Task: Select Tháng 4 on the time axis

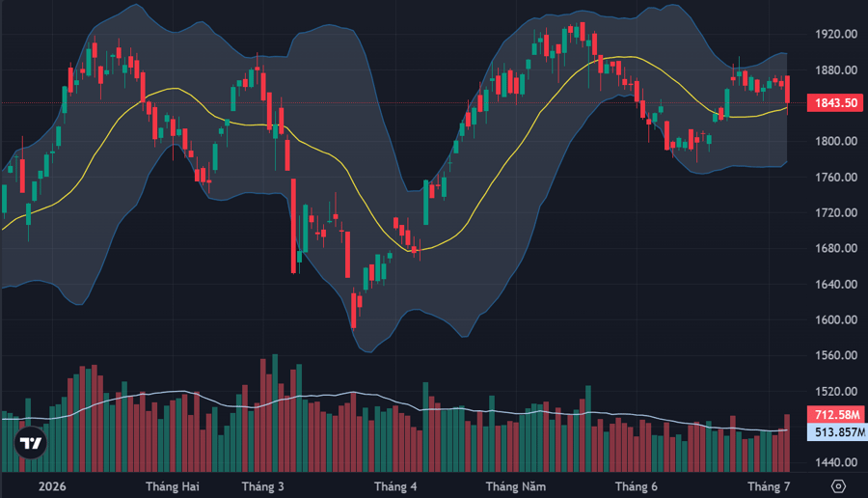Action: click(x=395, y=486)
